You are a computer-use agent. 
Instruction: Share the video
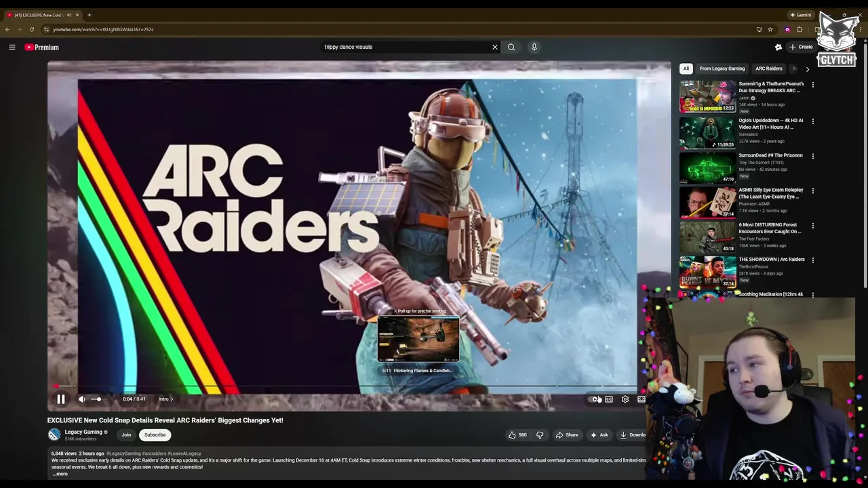point(567,434)
